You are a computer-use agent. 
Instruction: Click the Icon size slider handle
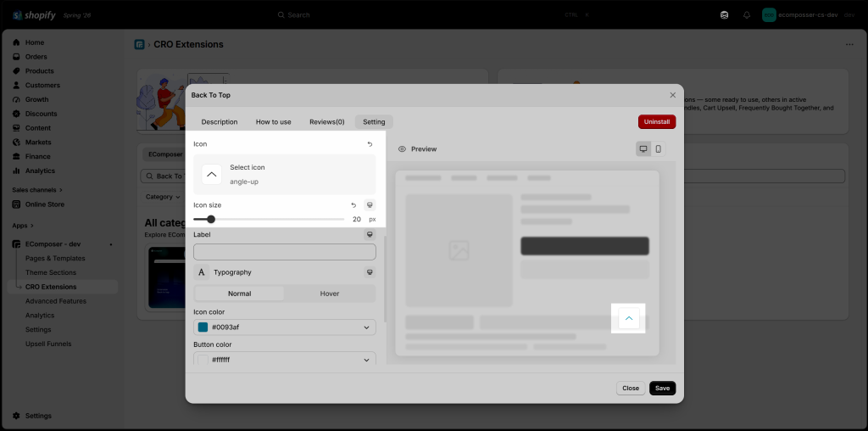(211, 220)
